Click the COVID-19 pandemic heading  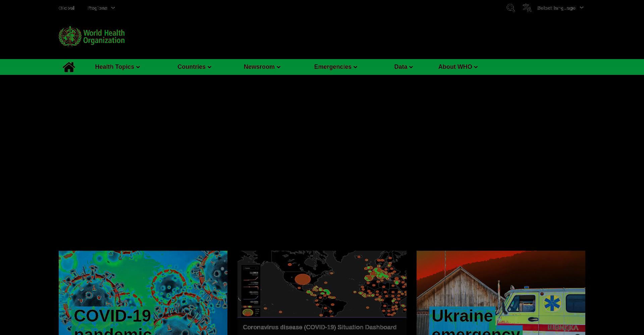point(113,322)
